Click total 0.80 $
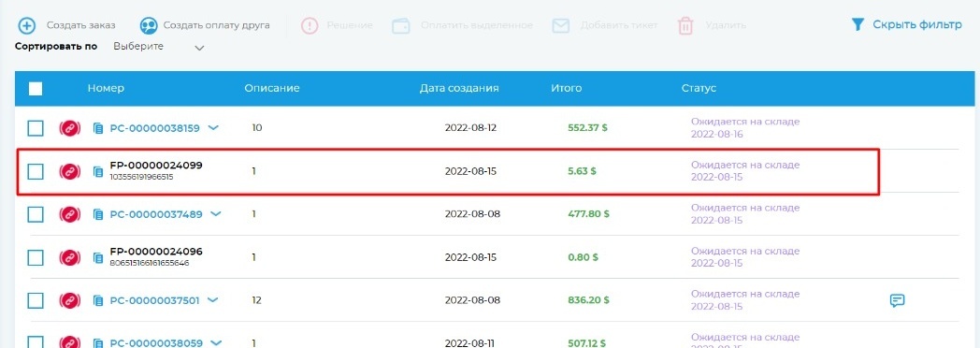The image size is (980, 348). click(583, 257)
